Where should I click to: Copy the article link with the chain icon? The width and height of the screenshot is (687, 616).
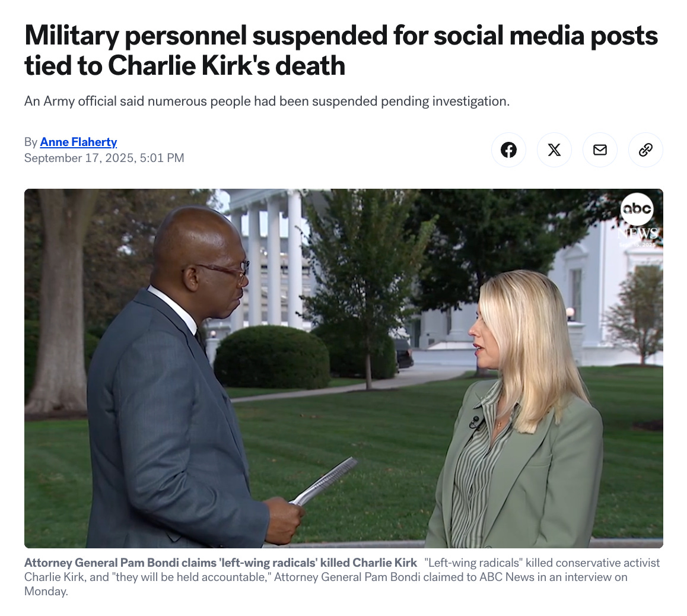pos(645,150)
